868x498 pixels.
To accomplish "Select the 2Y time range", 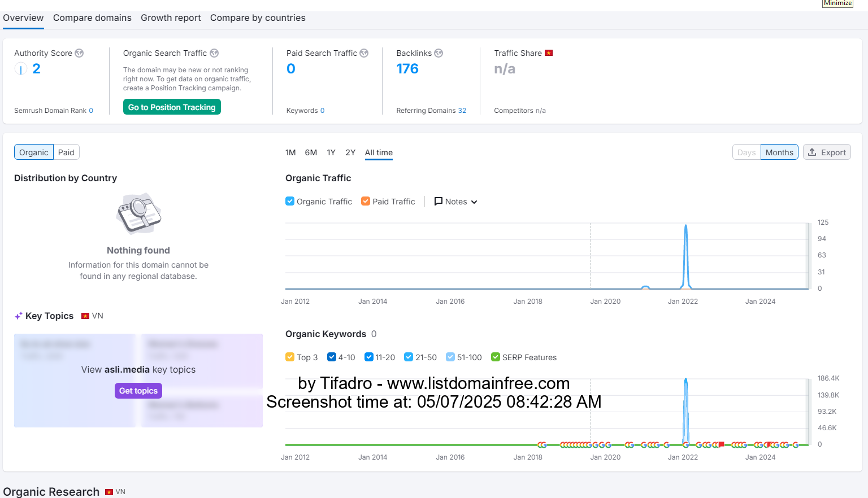I will click(350, 152).
